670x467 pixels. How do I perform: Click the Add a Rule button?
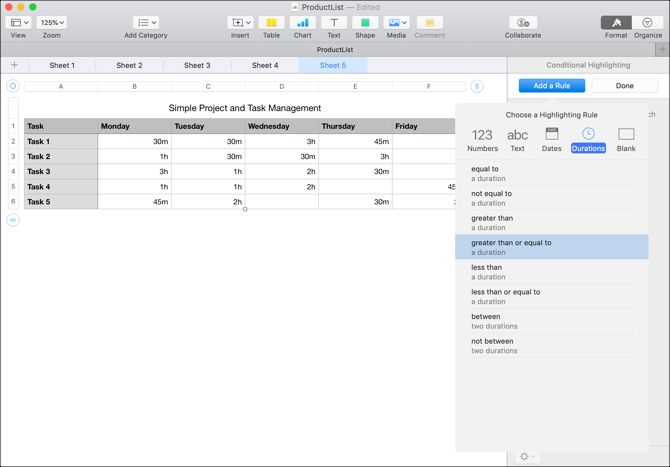point(552,86)
